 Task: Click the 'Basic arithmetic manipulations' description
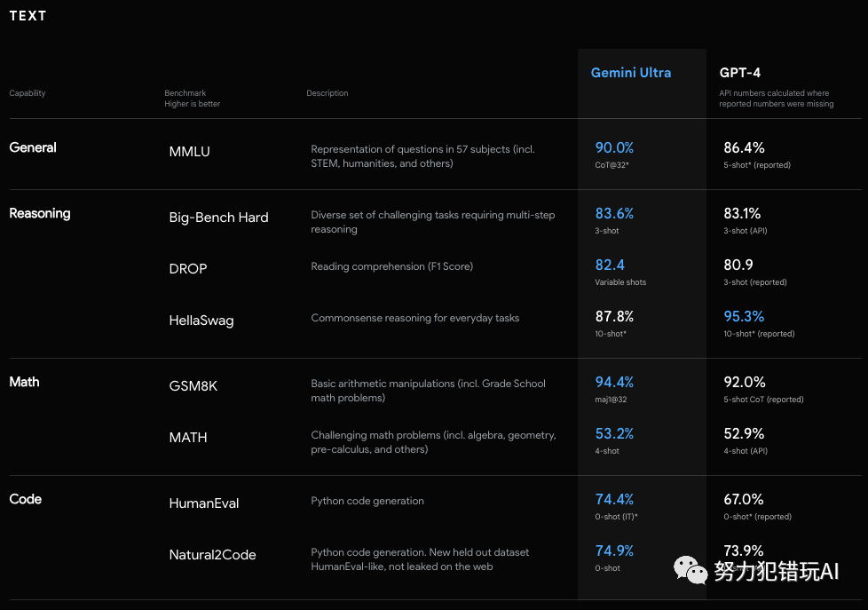428,391
